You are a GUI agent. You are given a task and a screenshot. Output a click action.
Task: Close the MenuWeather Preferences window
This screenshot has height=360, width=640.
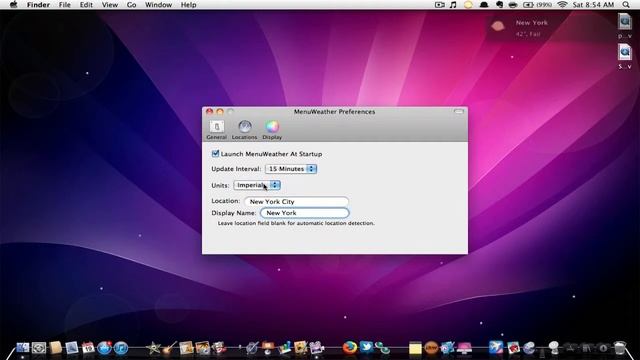click(209, 111)
